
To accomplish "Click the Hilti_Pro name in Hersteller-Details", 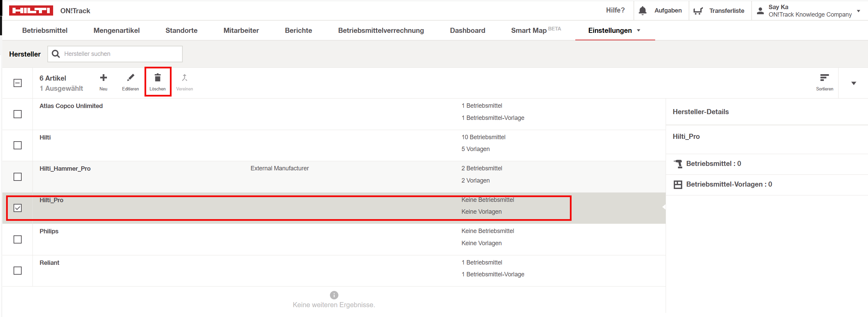I will click(x=686, y=136).
